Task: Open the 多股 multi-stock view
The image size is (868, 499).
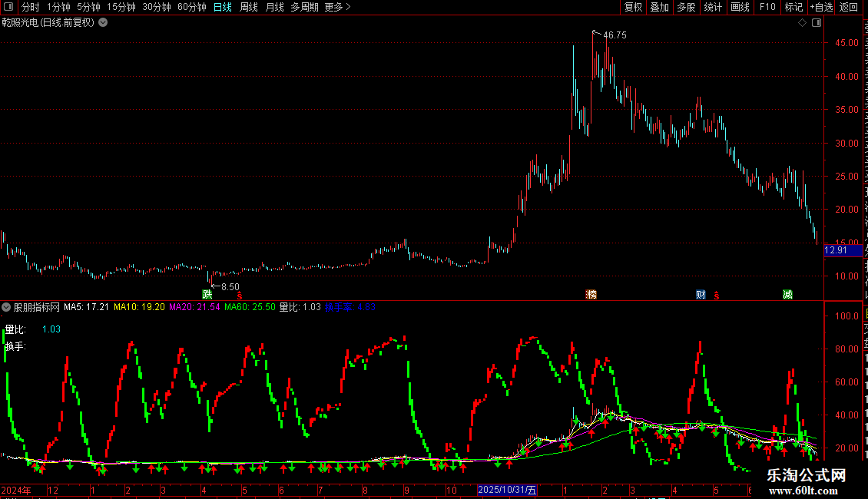Action: (x=686, y=7)
